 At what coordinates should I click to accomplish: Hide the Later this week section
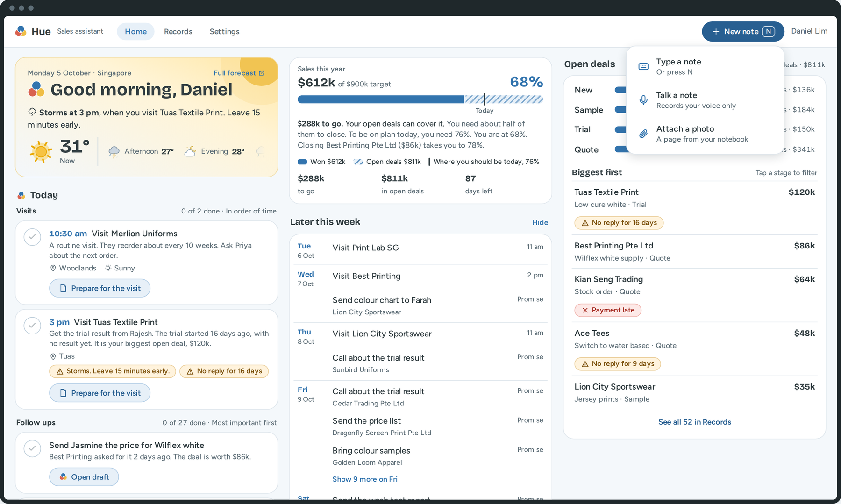[540, 222]
